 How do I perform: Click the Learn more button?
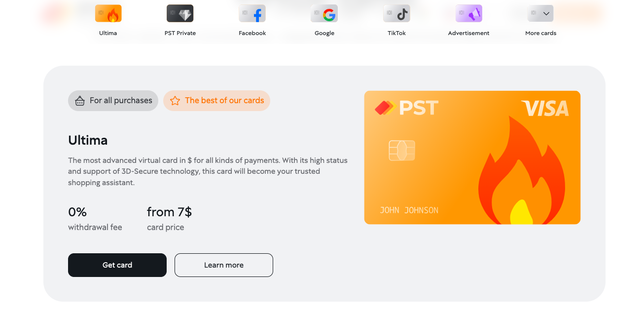[224, 265]
